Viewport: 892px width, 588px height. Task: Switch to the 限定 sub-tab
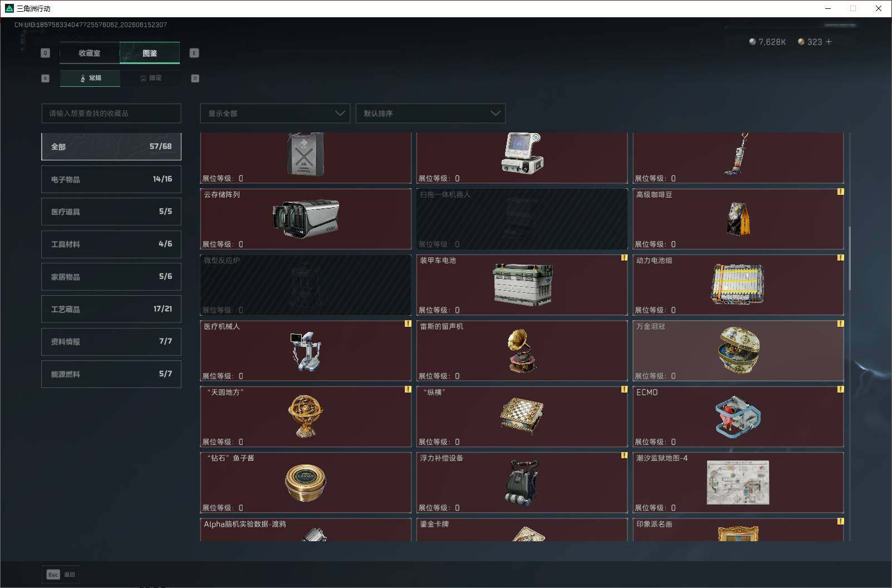(150, 78)
